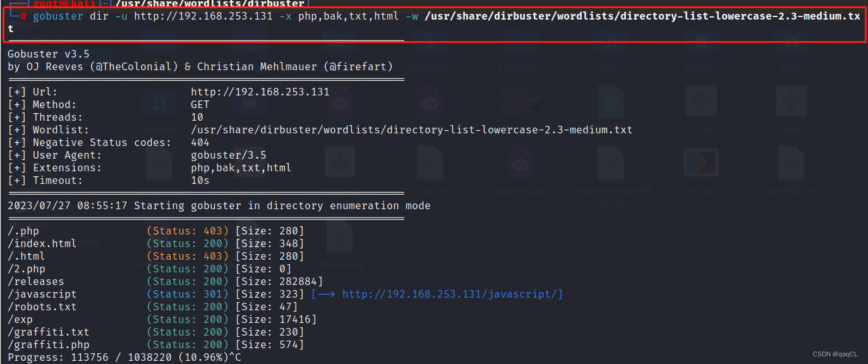The width and height of the screenshot is (868, 364).
Task: Select the steganopayload148505.txt desktop icon
Action: coord(610,176)
